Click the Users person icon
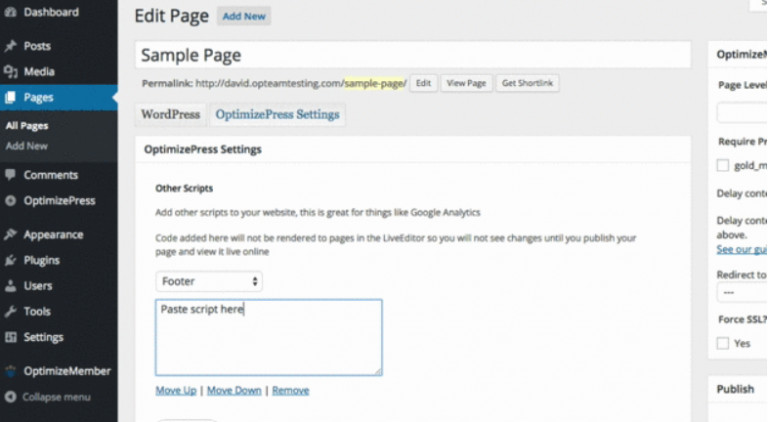Screen dimensions: 768x422 pos(10,286)
